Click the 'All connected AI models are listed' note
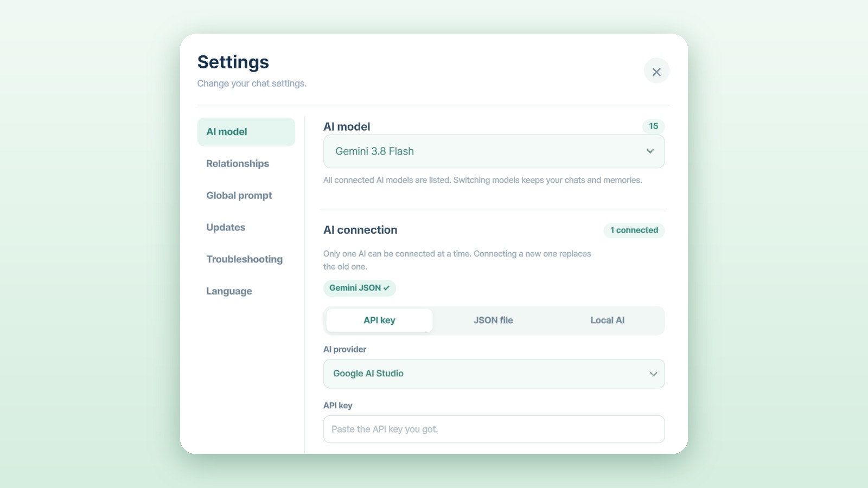The image size is (868, 488). [x=482, y=180]
